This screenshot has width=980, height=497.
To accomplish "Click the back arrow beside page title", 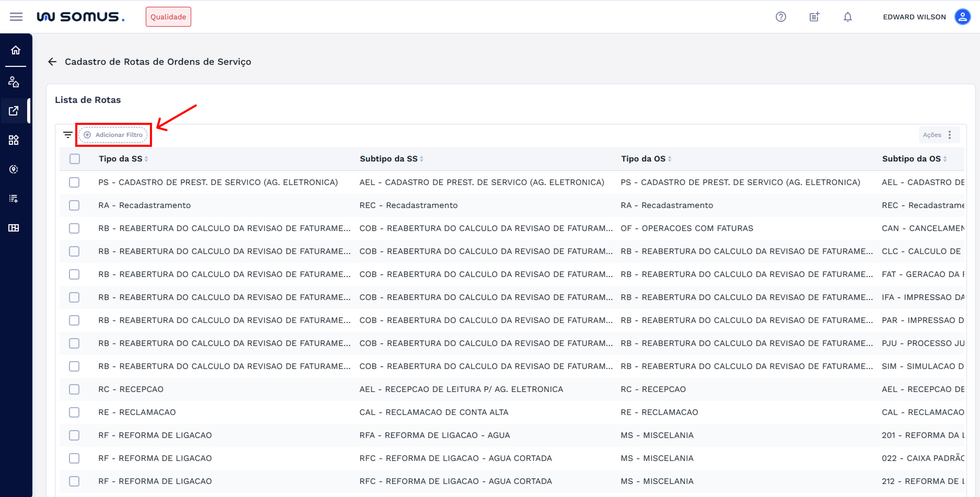I will pyautogui.click(x=52, y=62).
